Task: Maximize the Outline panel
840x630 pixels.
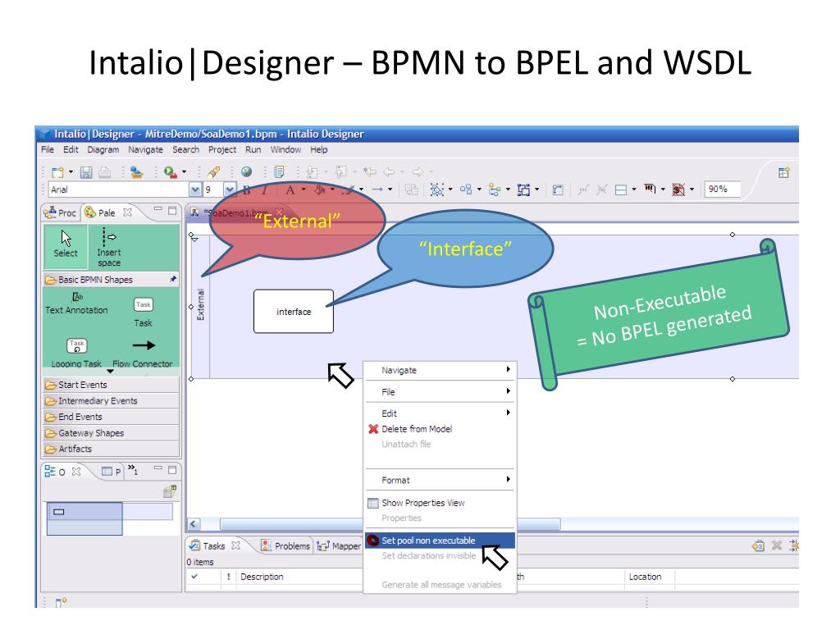Action: 172,470
